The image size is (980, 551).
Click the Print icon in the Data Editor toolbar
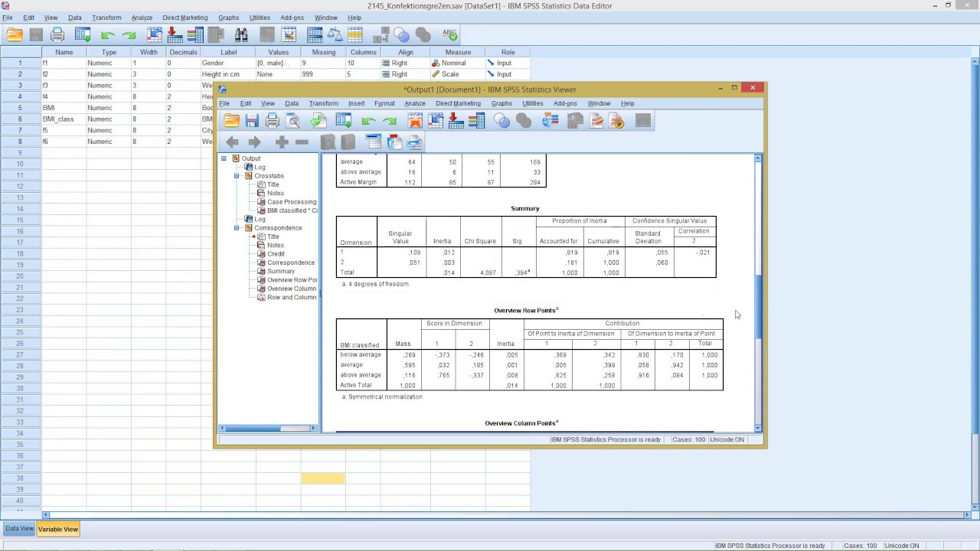click(x=57, y=34)
